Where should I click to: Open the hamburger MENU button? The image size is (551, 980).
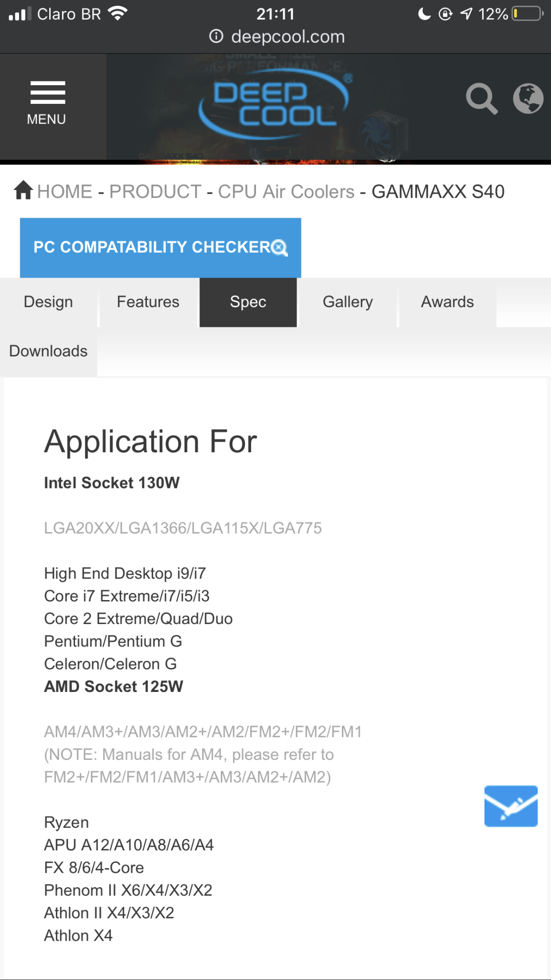[47, 104]
